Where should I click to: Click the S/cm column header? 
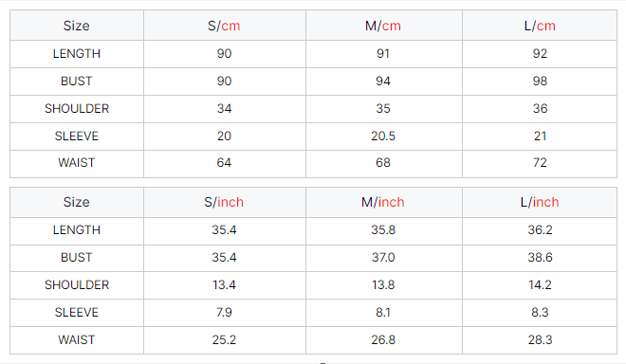click(x=224, y=26)
